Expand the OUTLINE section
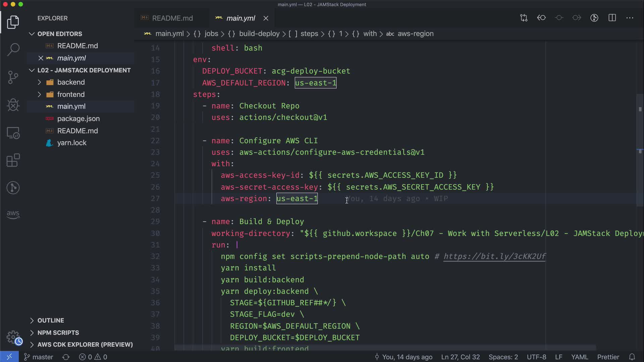Screen dimensions: 644x362 [51, 320]
